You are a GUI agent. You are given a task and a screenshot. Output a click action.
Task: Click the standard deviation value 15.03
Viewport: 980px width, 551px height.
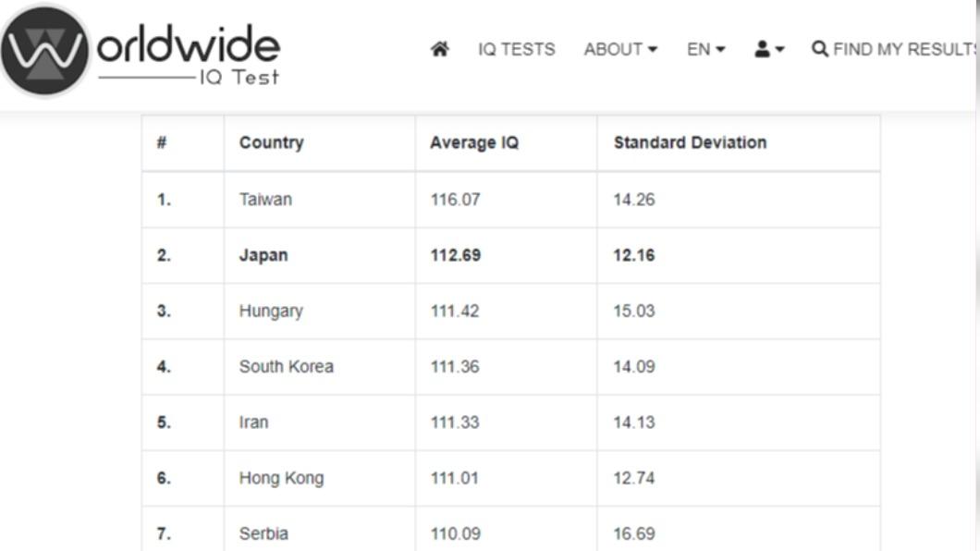634,312
